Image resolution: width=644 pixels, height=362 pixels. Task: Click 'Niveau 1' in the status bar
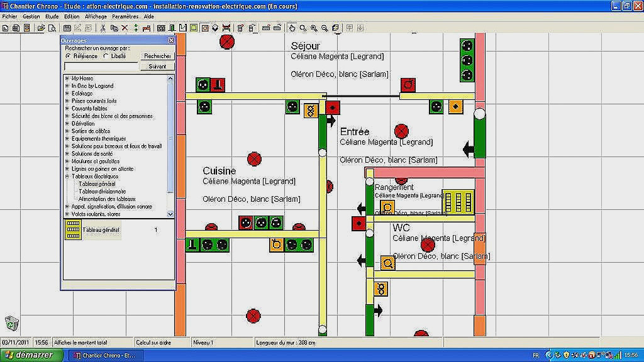point(203,343)
